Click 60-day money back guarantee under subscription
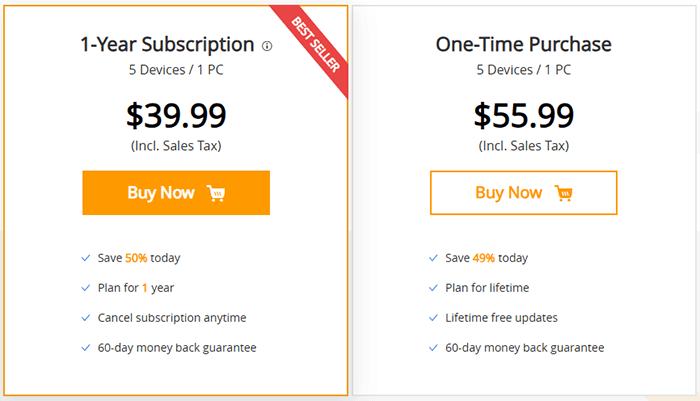Viewport: 700px width, 401px height. 177,348
